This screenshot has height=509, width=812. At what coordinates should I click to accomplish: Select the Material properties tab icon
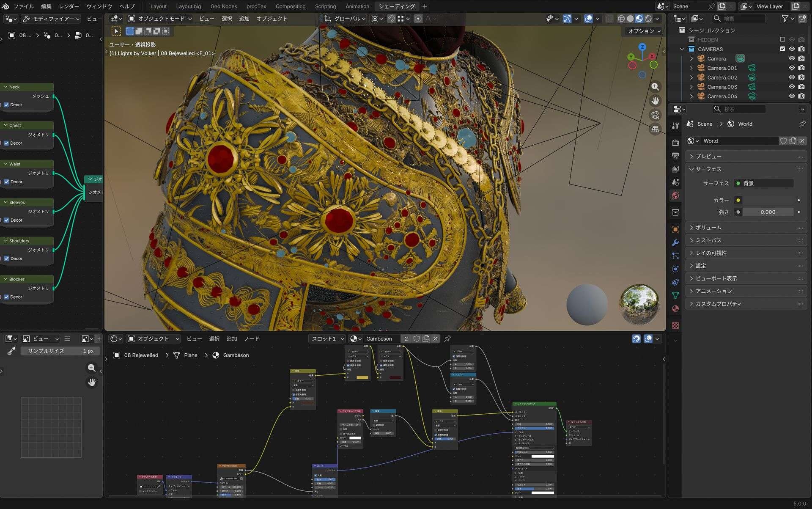675,308
